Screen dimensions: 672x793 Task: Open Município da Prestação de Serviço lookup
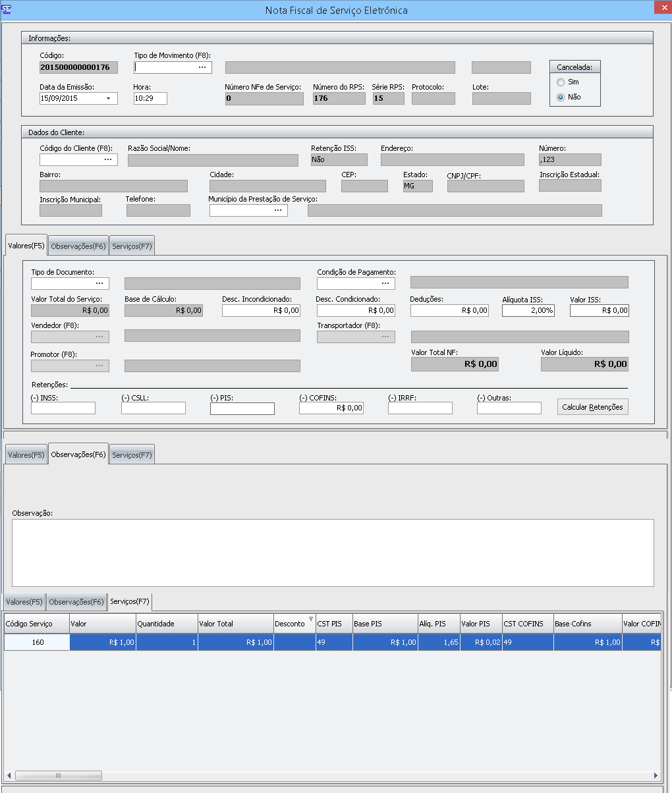coord(278,210)
